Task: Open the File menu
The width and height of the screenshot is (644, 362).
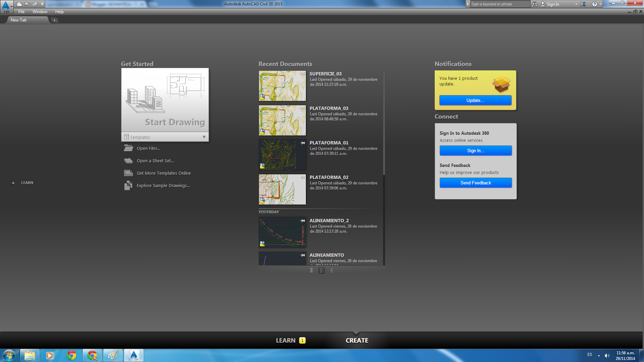Action: pos(21,12)
